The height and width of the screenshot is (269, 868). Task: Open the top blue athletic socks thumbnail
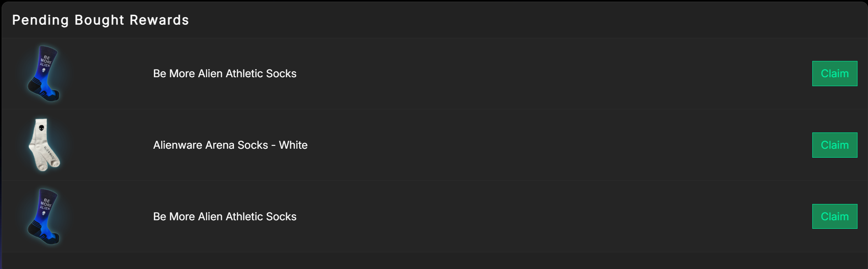point(44,74)
